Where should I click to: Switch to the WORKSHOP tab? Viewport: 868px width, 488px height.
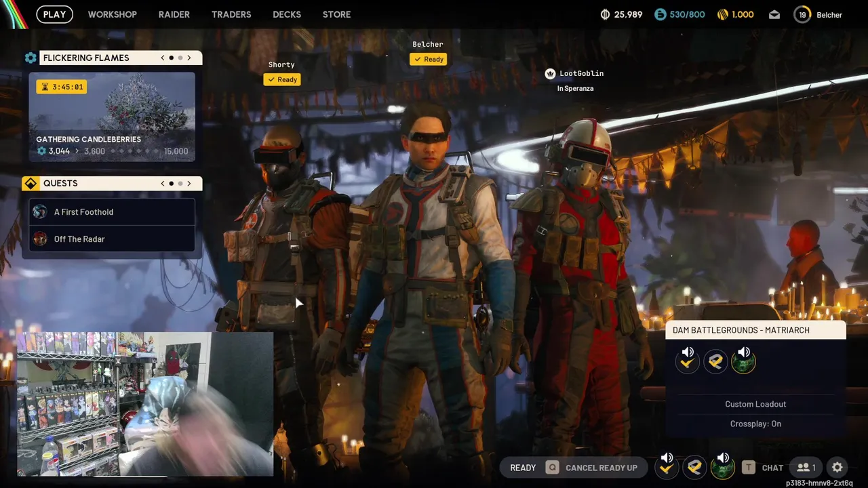(112, 14)
